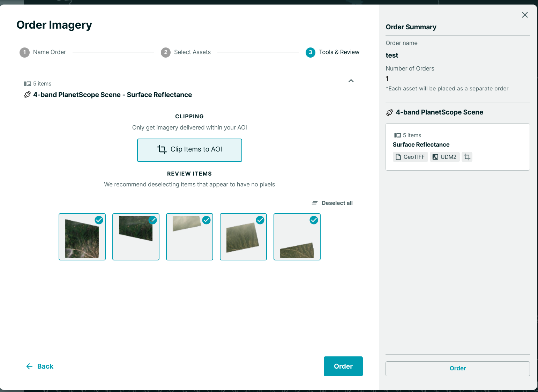Click the outlined Order button in summary

pyautogui.click(x=458, y=369)
